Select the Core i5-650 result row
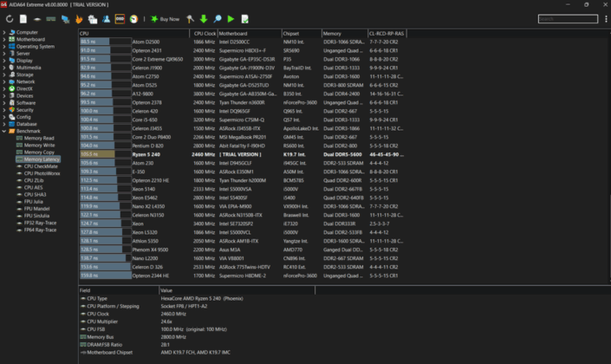Viewport: 611px width, 364px height. click(242, 120)
